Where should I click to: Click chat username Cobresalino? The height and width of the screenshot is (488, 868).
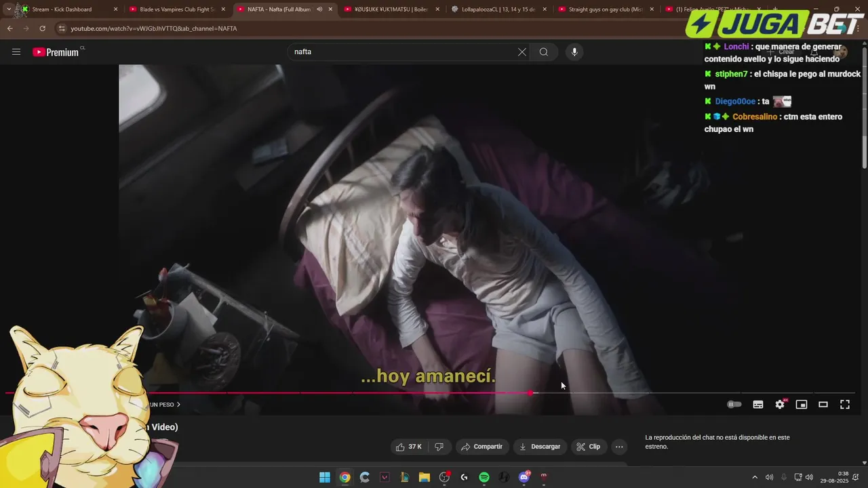pyautogui.click(x=755, y=117)
